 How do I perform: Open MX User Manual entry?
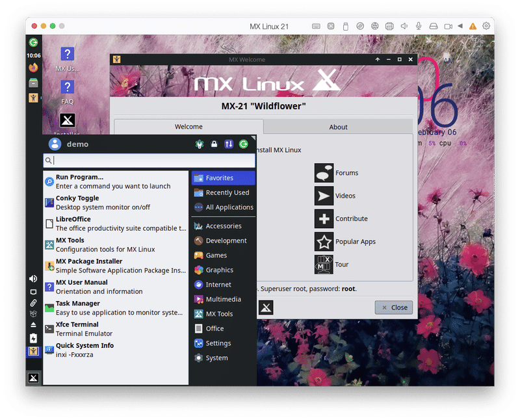(116, 287)
